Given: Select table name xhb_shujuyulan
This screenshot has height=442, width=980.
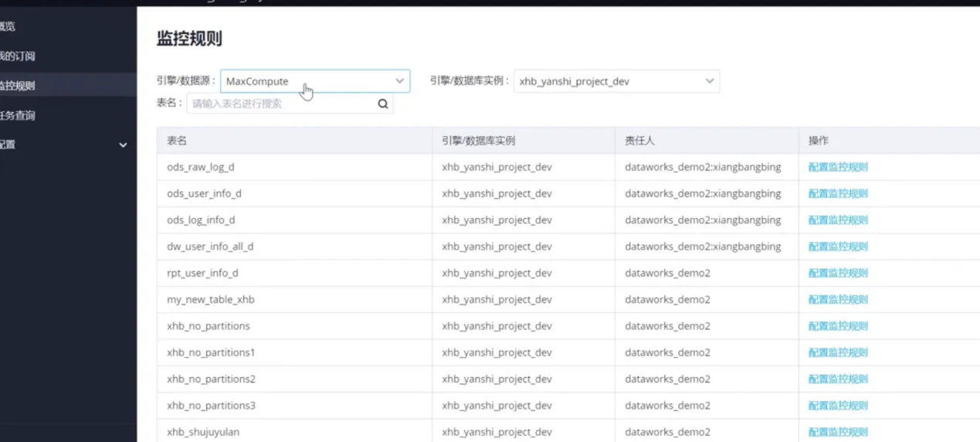Looking at the screenshot, I should 203,432.
